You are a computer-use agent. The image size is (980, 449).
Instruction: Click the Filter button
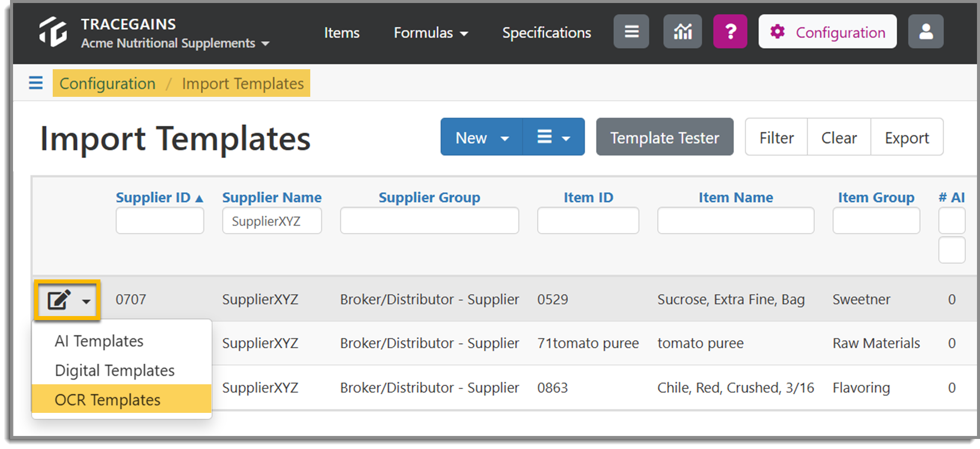click(776, 137)
